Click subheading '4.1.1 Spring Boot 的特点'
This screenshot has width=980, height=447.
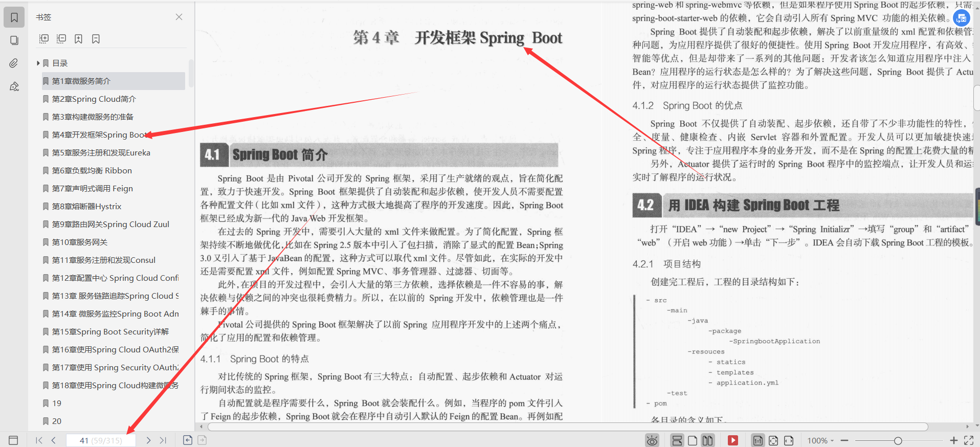pyautogui.click(x=254, y=359)
